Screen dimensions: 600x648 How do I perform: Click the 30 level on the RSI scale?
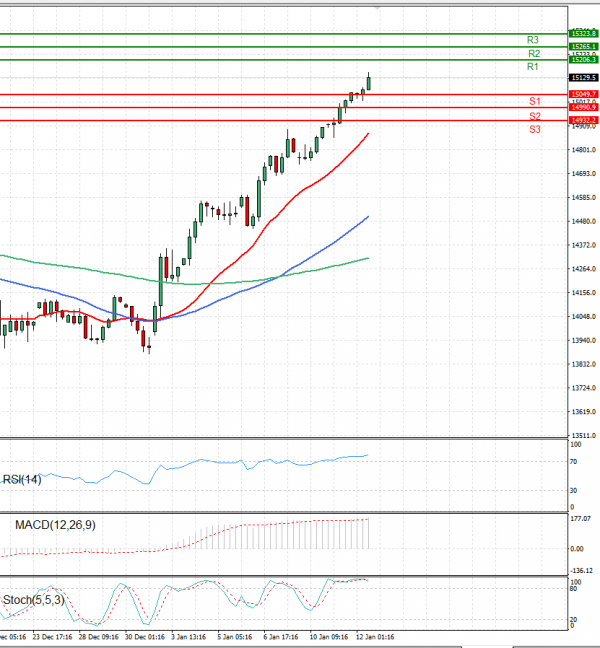(x=574, y=491)
